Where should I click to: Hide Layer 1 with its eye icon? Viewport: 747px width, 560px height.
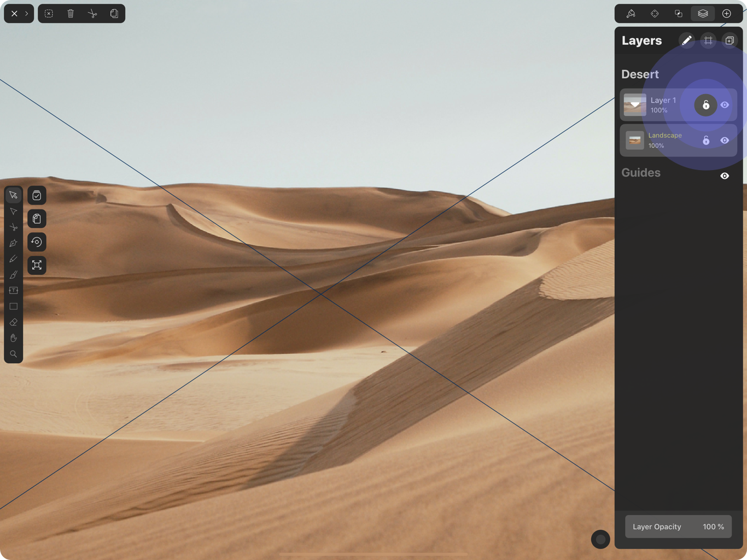[x=725, y=105]
